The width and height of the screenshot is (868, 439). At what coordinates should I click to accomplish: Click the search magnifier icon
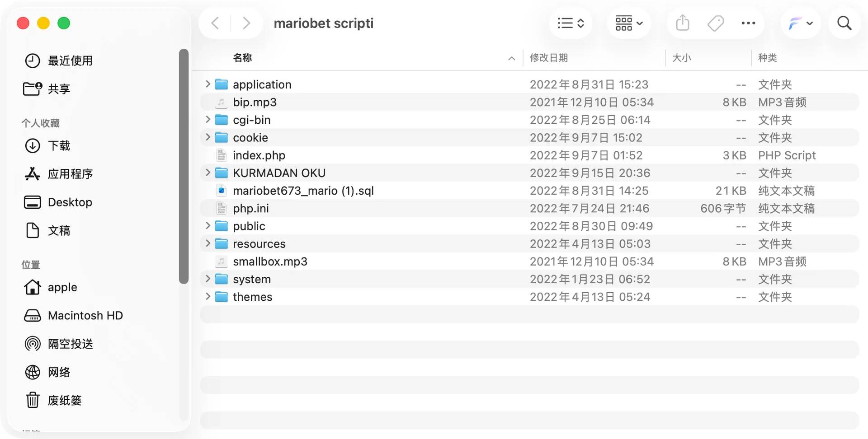coord(844,23)
